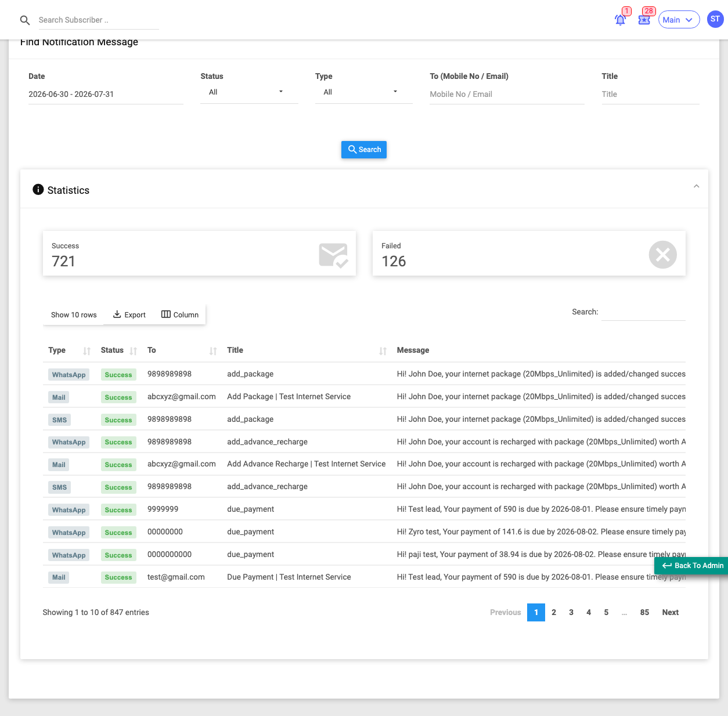The image size is (728, 716).
Task: Jump to last page 85
Action: point(644,613)
